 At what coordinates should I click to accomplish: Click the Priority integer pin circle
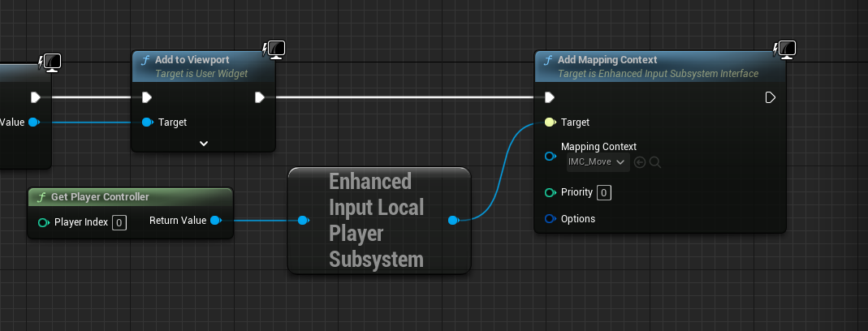pos(550,192)
